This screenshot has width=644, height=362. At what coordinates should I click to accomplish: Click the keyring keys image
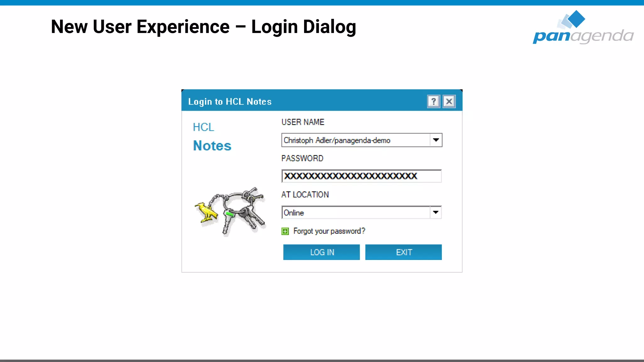point(230,211)
